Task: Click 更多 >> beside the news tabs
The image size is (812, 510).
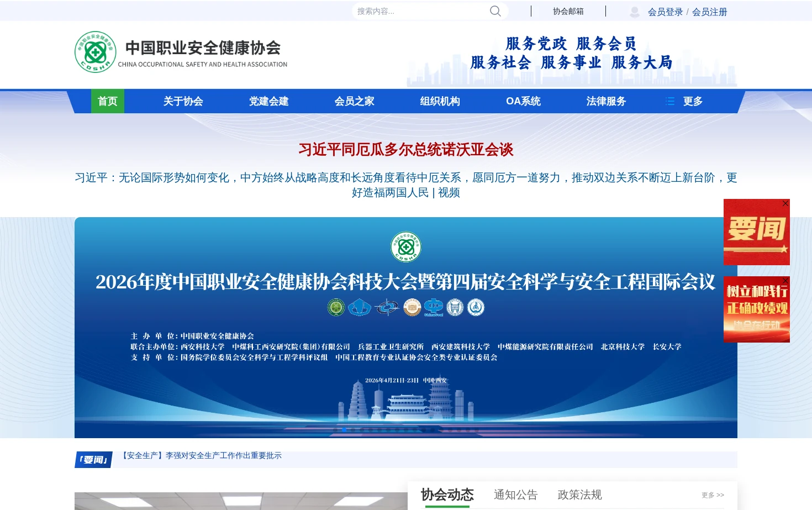Action: click(x=713, y=495)
